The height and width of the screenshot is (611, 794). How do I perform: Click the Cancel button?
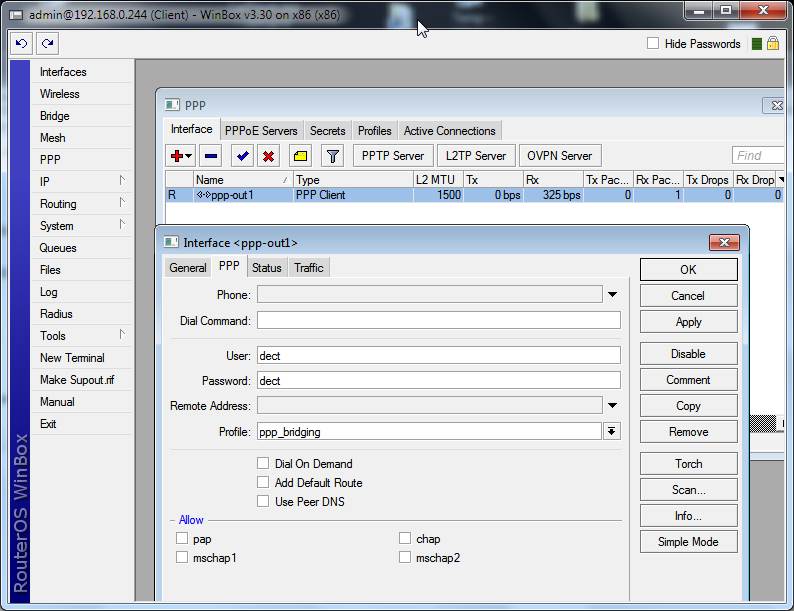688,296
